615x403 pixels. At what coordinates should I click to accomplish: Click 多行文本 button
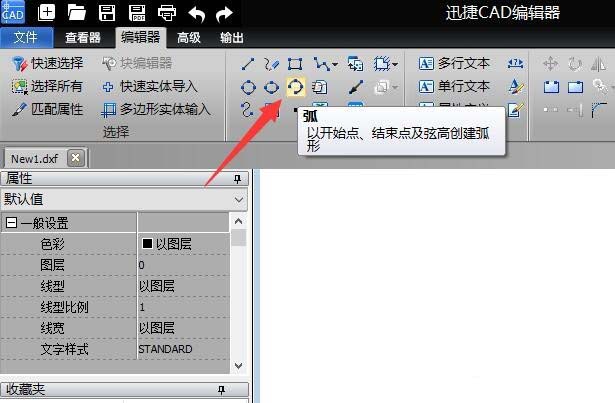[454, 63]
